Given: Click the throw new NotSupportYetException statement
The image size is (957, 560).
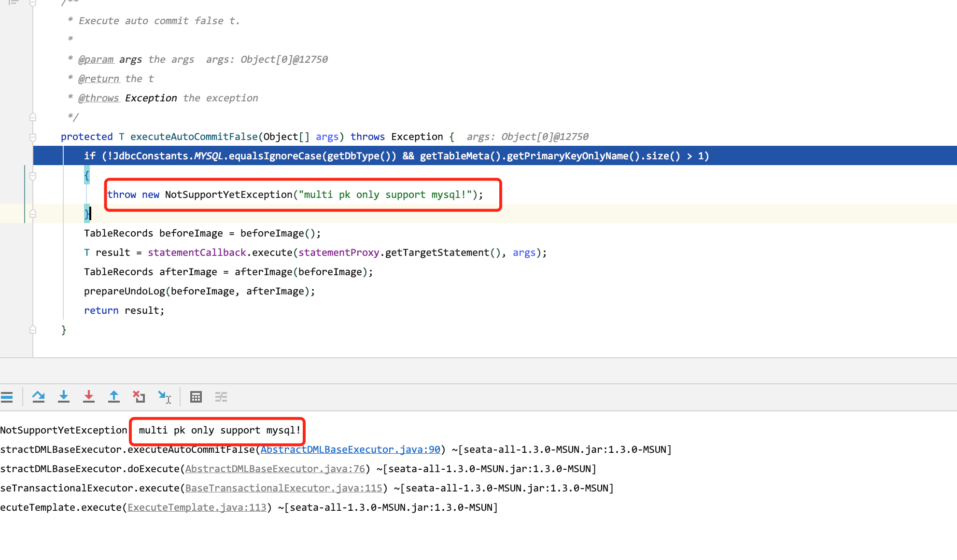Looking at the screenshot, I should [295, 195].
